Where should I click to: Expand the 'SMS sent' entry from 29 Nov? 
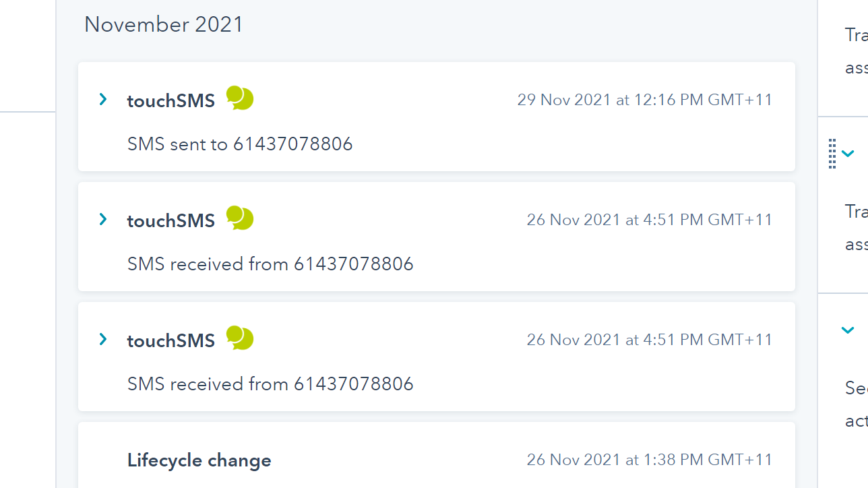[x=102, y=99]
